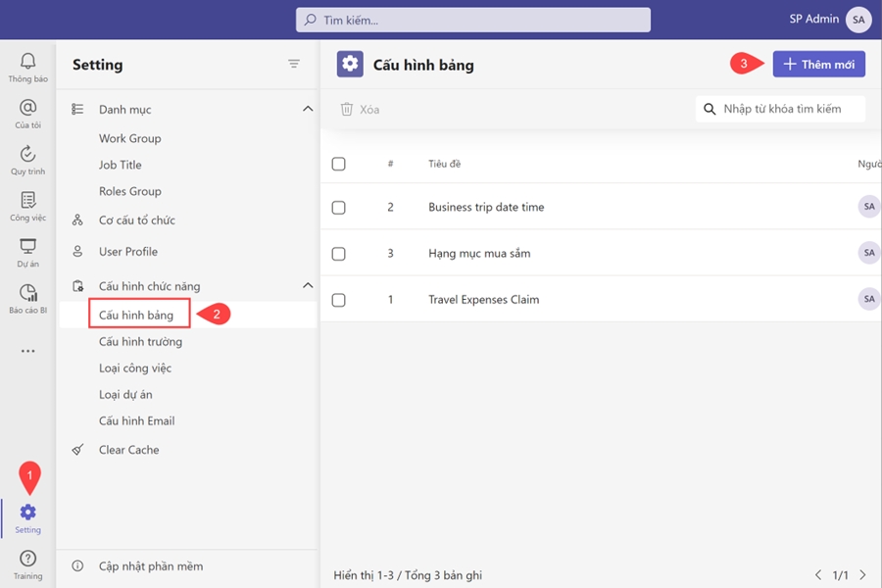Select Cấu hình trường in the settings menu
Image resolution: width=882 pixels, height=588 pixels.
click(140, 342)
